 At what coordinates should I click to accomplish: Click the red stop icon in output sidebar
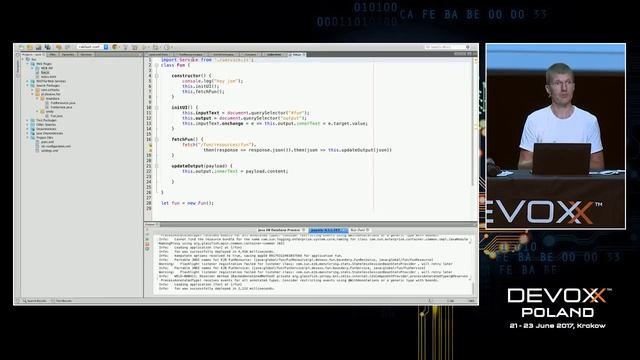147,244
